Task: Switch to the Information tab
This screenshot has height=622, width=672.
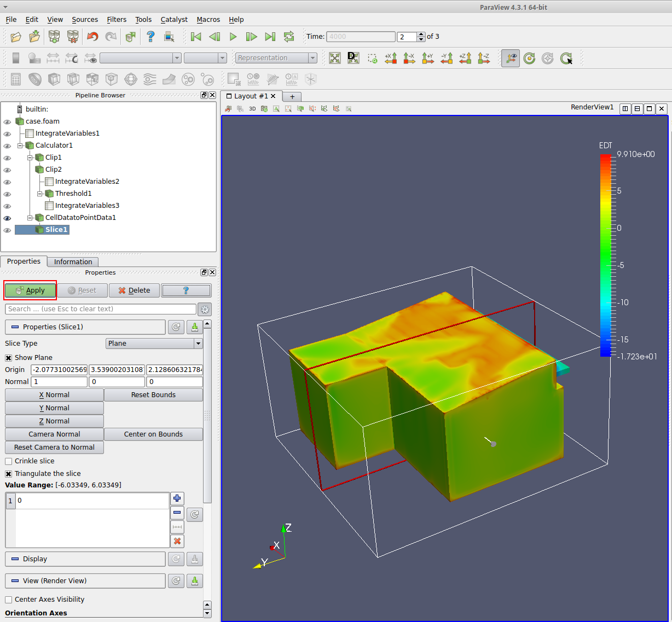Action: [73, 262]
